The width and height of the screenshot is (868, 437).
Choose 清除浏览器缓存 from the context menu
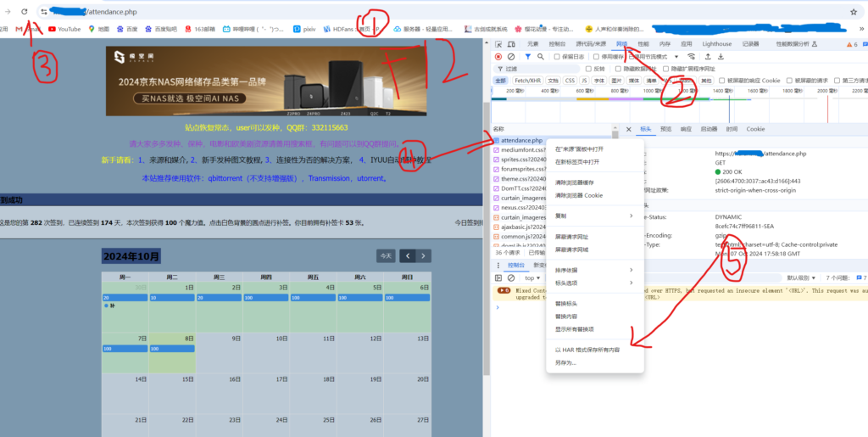click(x=595, y=182)
